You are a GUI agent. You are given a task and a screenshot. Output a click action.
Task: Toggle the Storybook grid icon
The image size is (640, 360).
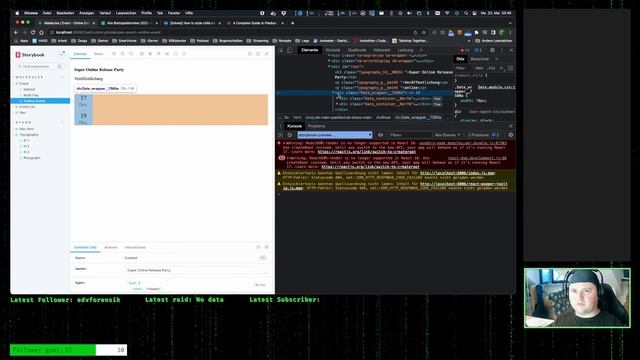[150, 54]
